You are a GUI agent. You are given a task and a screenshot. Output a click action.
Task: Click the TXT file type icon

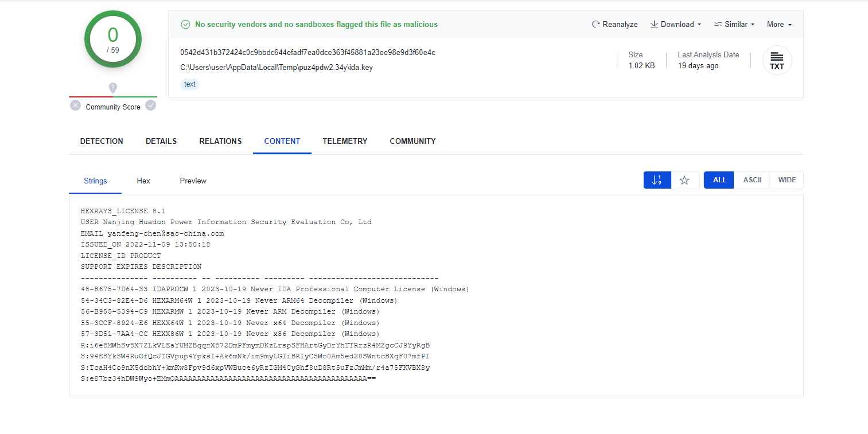click(777, 60)
